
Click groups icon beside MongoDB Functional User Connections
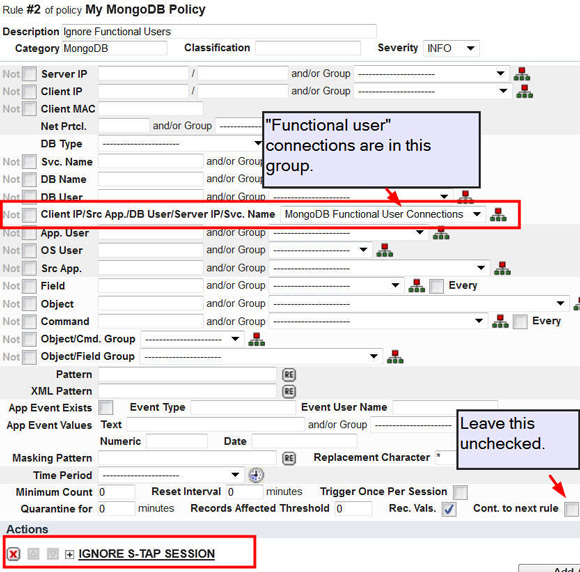(498, 214)
